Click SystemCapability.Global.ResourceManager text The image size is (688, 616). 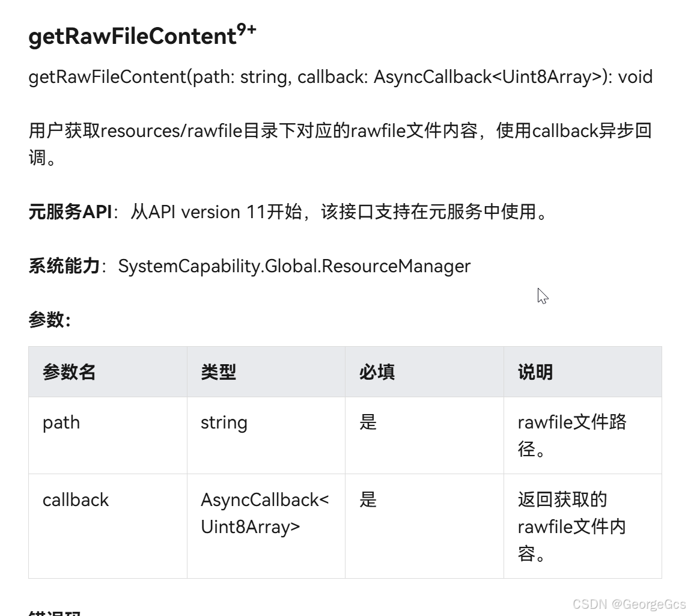[294, 266]
